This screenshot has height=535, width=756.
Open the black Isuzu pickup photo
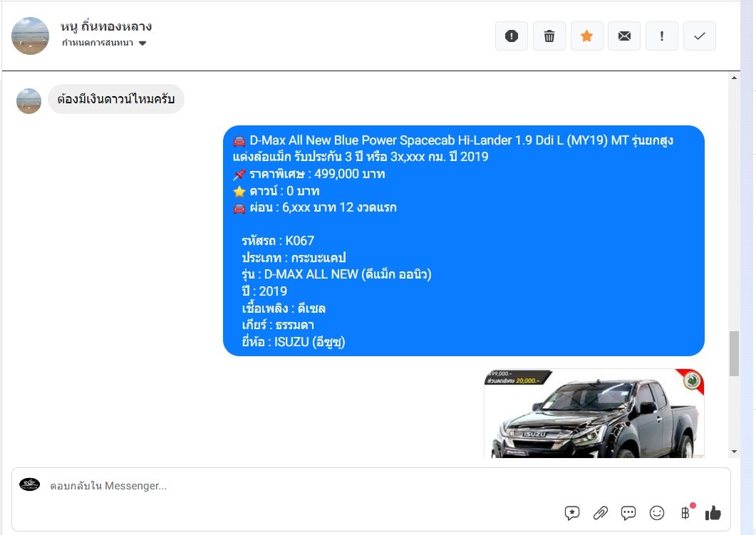(594, 414)
